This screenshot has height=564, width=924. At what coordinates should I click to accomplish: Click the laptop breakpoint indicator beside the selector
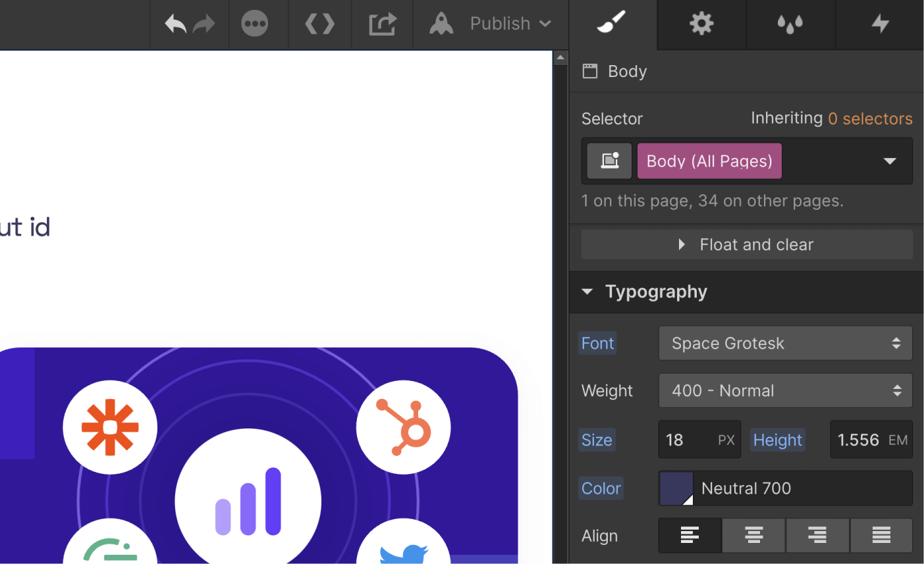pos(609,161)
